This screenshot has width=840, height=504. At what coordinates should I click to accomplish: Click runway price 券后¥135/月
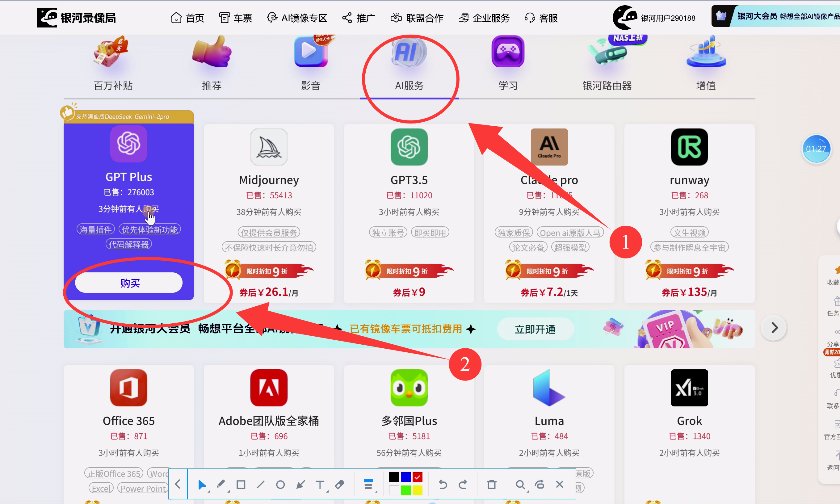(689, 292)
